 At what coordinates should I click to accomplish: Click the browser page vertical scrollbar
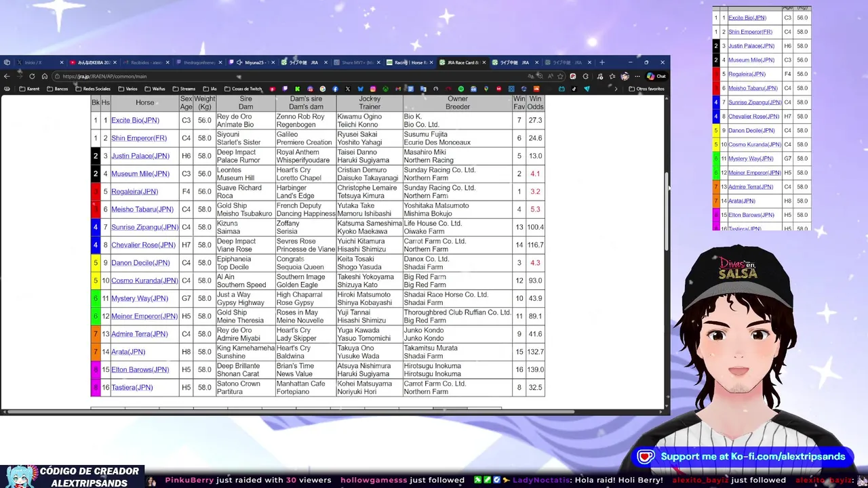point(667,210)
